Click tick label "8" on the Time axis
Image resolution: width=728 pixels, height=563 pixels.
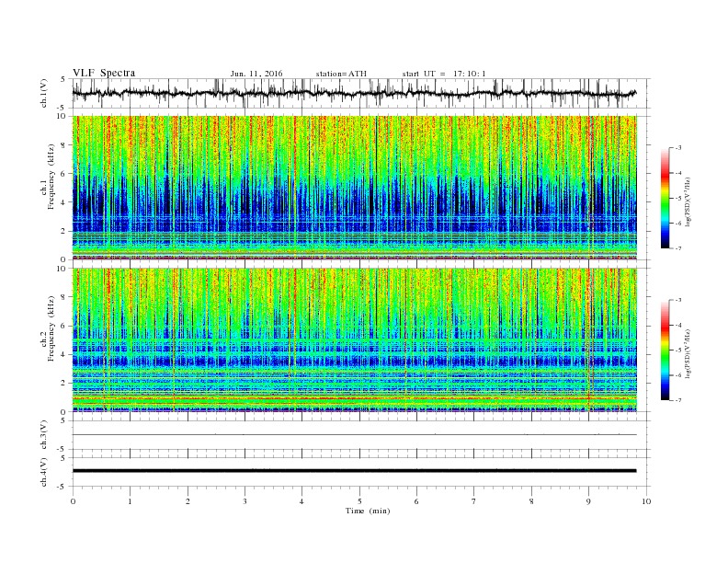(x=531, y=501)
